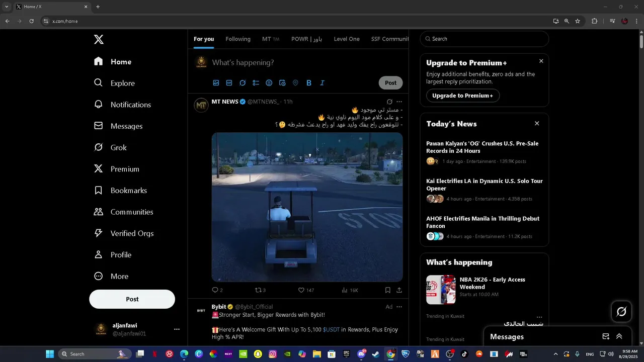This screenshot has width=644, height=362.
Task: Click the X logo in sidebar
Action: click(x=99, y=40)
